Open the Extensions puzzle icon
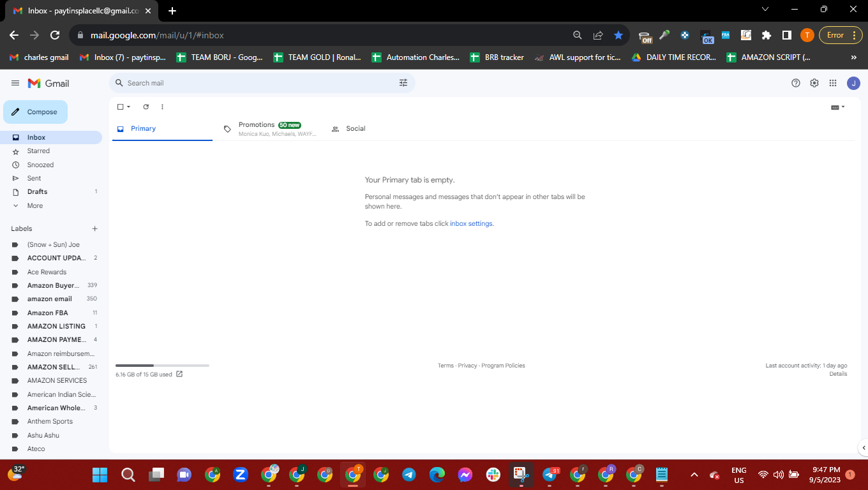Viewport: 868px width, 490px height. pos(767,35)
